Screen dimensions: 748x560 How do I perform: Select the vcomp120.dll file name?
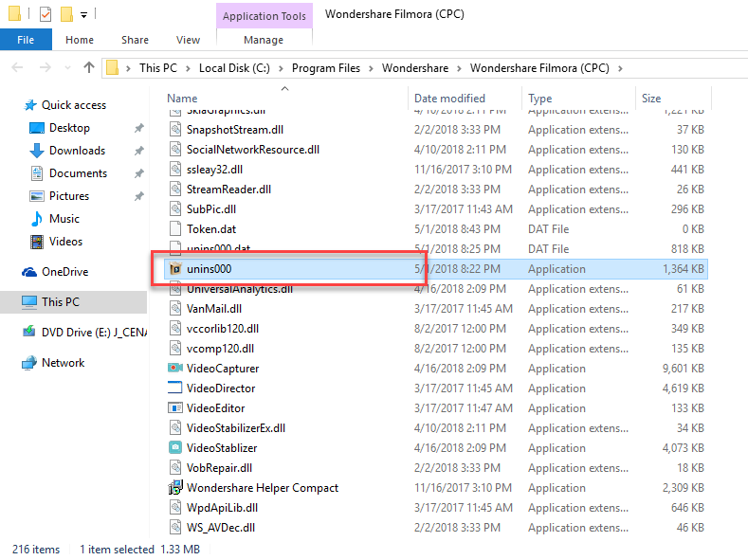[x=220, y=349]
